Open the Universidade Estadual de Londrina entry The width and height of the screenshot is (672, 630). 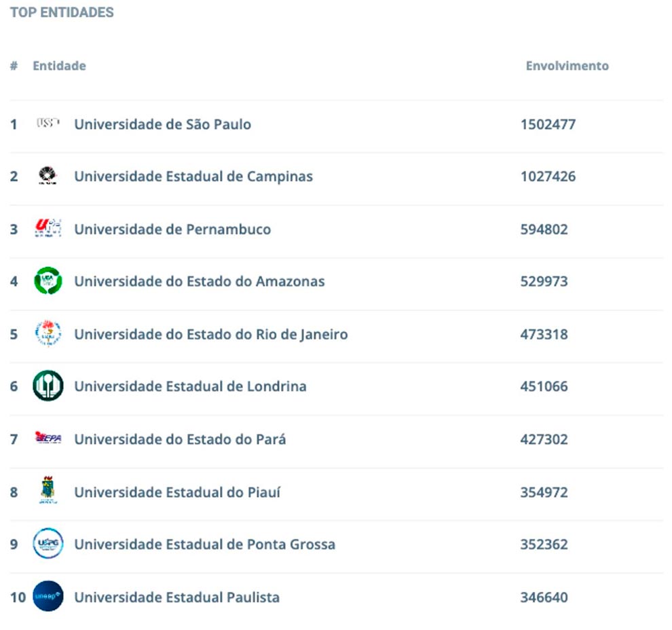190,386
